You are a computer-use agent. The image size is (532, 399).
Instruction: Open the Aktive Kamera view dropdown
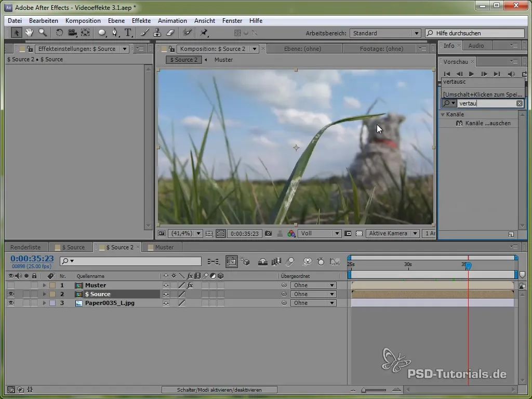(x=393, y=233)
